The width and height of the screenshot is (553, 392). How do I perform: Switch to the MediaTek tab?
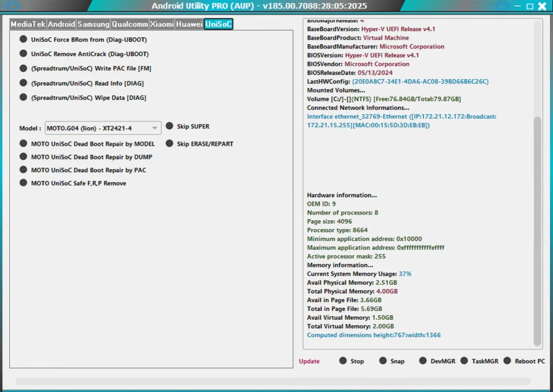click(x=28, y=24)
